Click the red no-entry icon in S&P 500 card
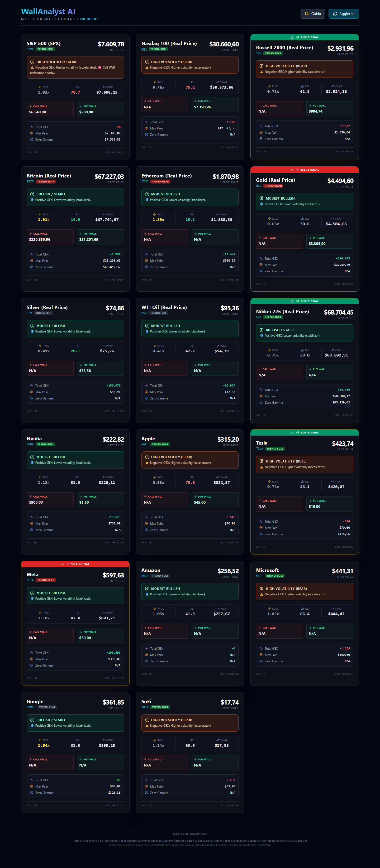This screenshot has height=868, width=380. click(100, 67)
